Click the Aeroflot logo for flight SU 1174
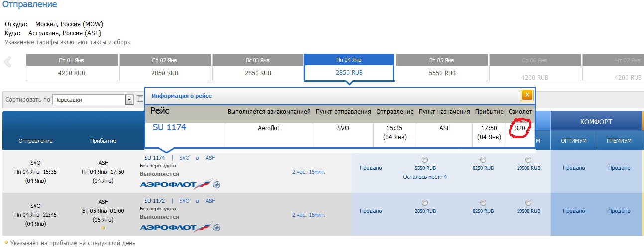Screen dimensions: 644x249 point(180,185)
